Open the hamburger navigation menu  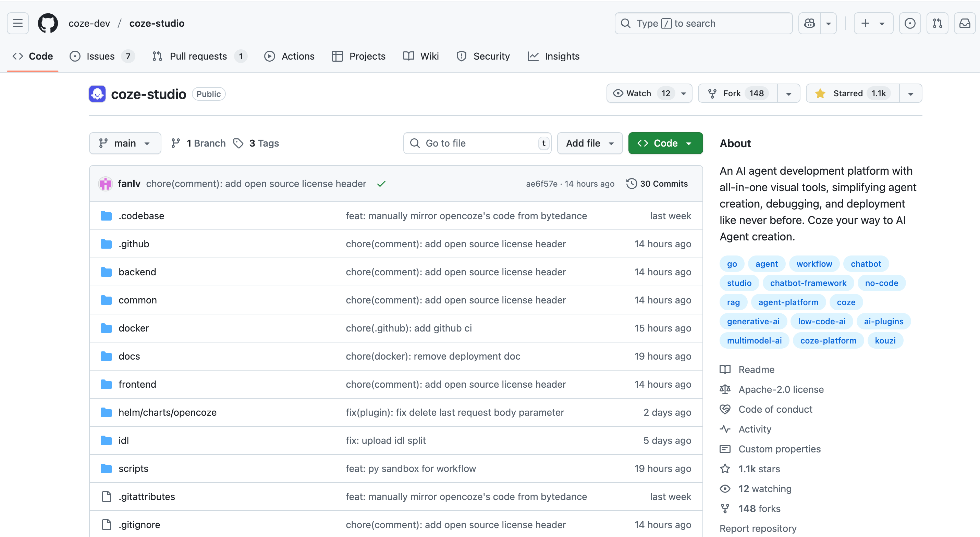[x=17, y=23]
